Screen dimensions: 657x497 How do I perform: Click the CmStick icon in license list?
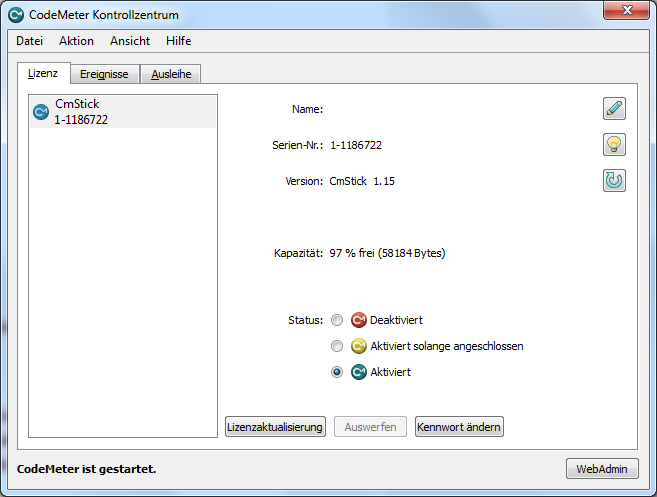tap(41, 112)
